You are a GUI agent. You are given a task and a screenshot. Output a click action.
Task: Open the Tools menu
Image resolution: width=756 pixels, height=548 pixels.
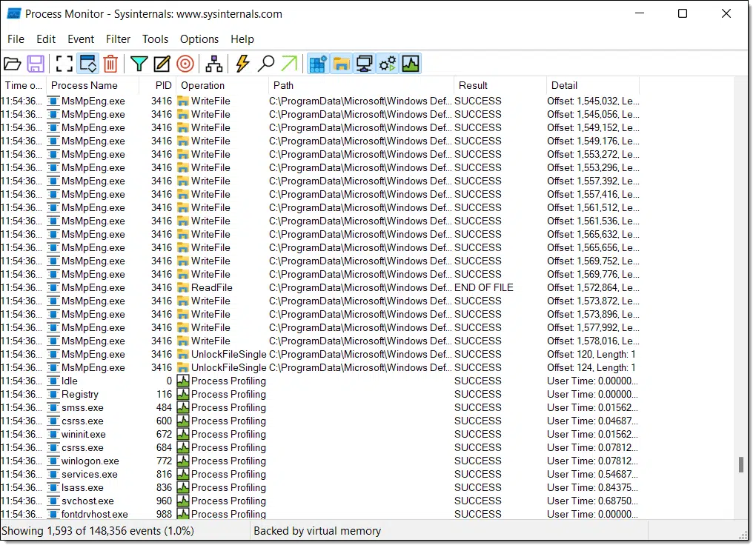pyautogui.click(x=155, y=39)
